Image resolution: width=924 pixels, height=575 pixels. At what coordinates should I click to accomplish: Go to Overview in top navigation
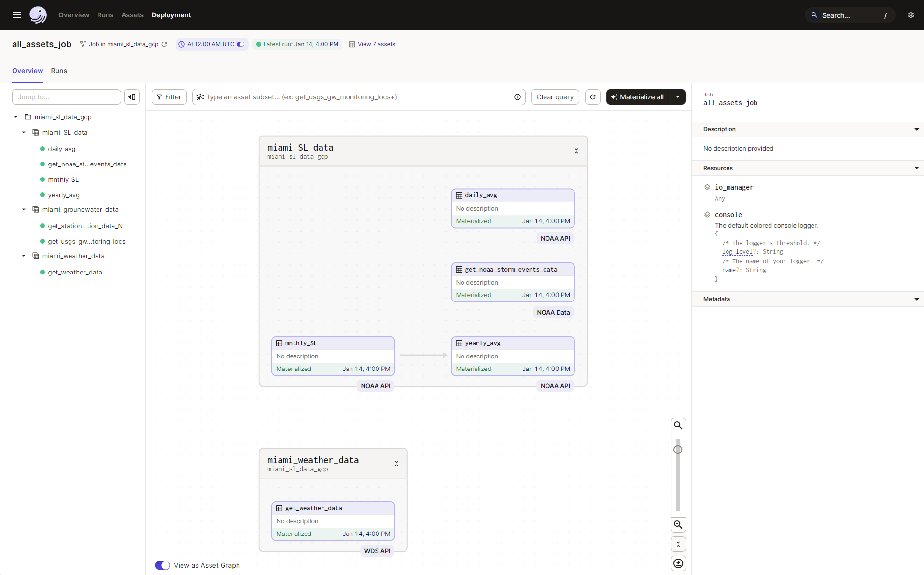74,15
